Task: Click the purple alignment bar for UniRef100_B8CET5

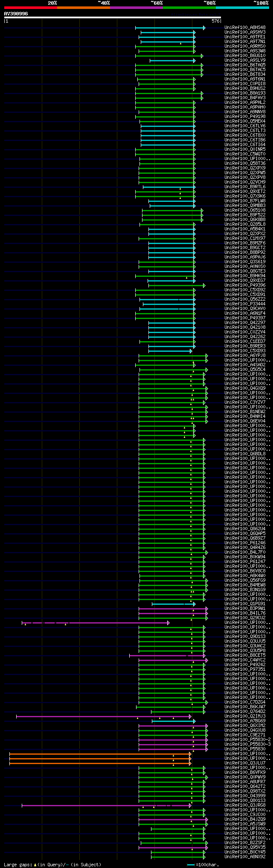Action: pos(167,655)
